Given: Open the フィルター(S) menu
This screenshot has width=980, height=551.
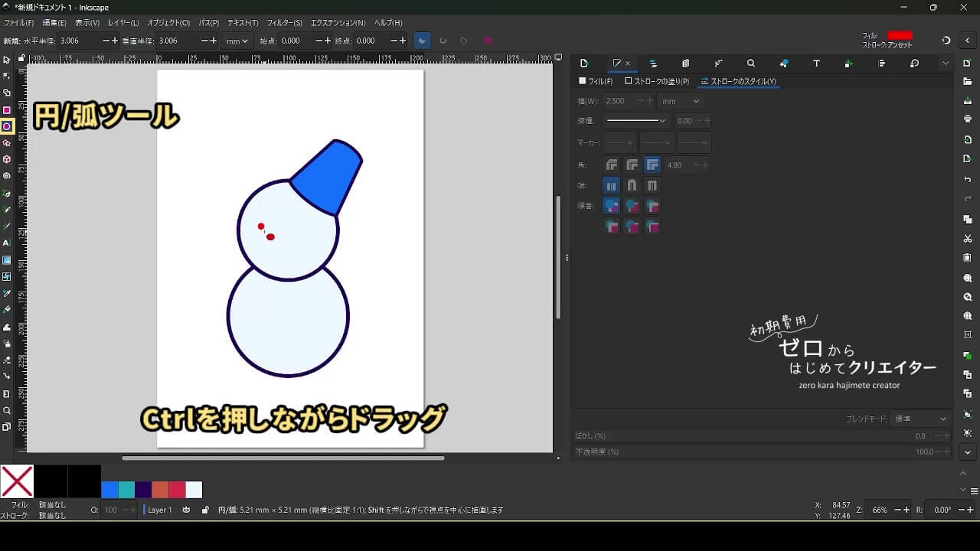Looking at the screenshot, I should point(284,23).
